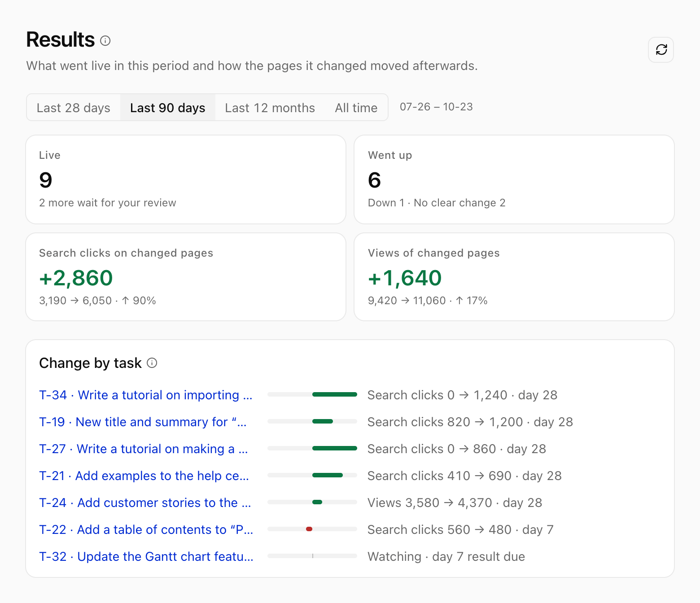Open T-21 Add examples to help center
Image resolution: width=700 pixels, height=603 pixels.
click(x=144, y=476)
